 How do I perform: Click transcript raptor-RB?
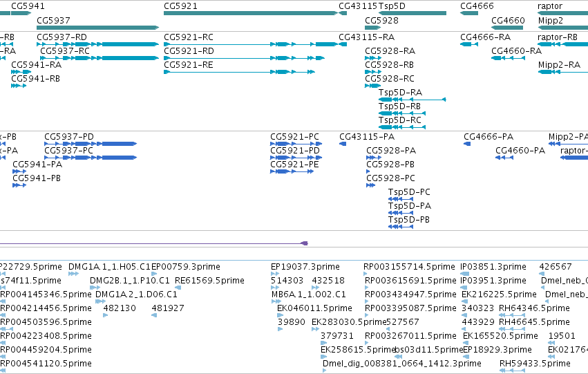coord(562,44)
